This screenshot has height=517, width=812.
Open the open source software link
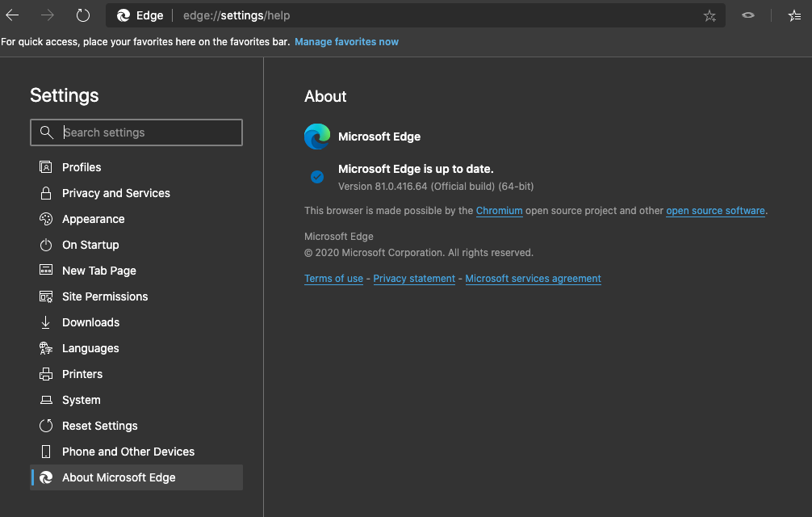(x=715, y=211)
